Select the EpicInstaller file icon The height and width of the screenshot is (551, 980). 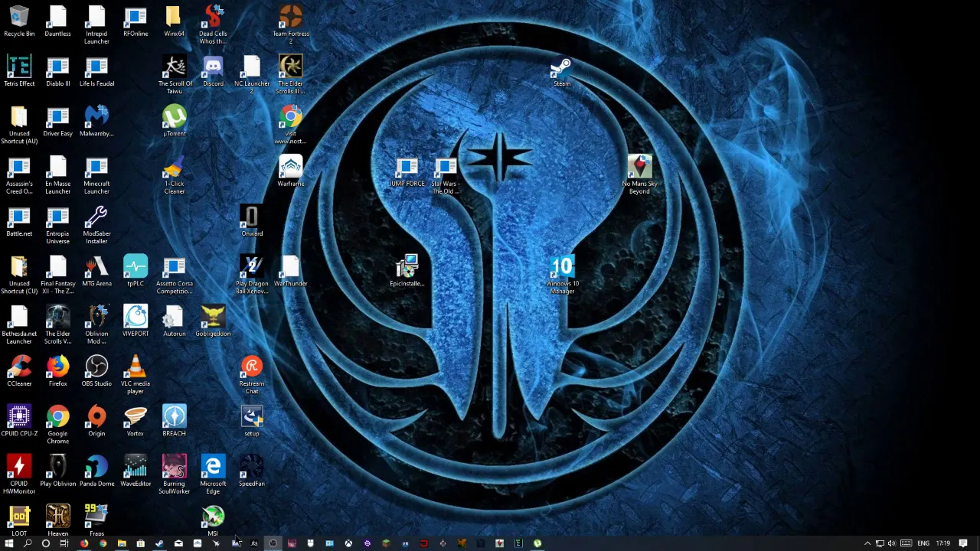pyautogui.click(x=407, y=271)
